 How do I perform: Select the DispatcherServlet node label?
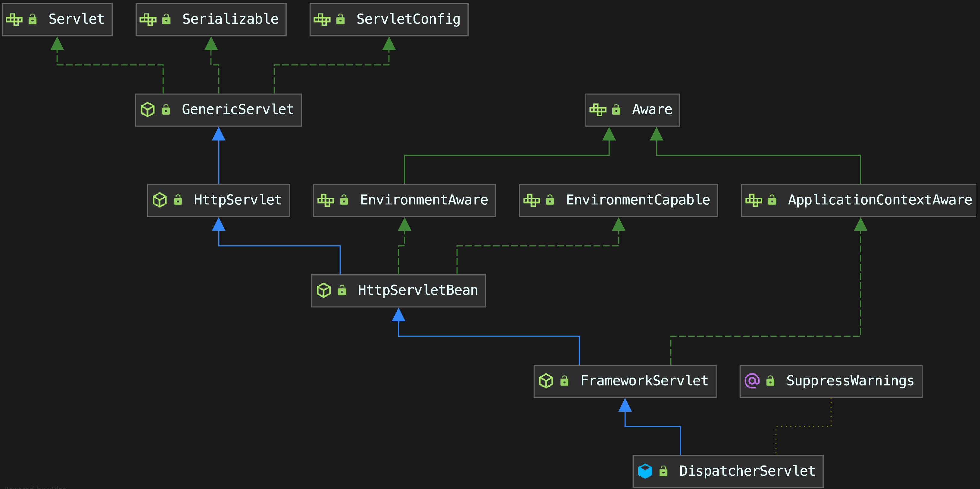click(x=747, y=471)
